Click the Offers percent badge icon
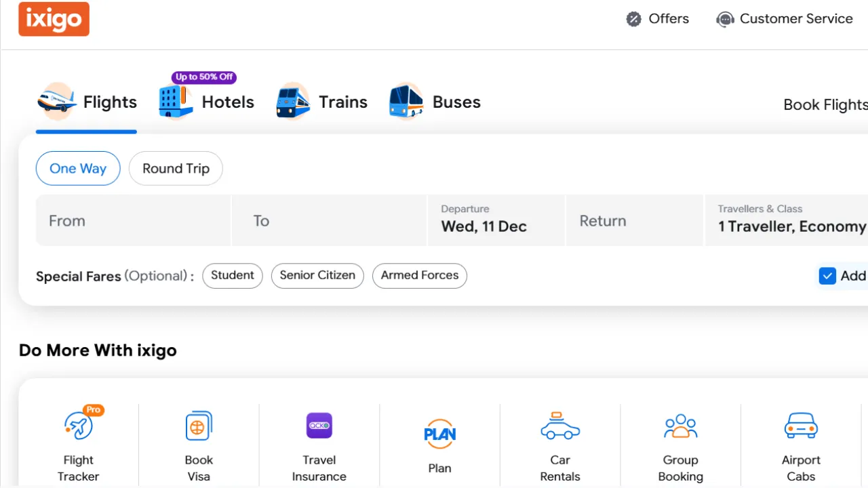 click(633, 19)
